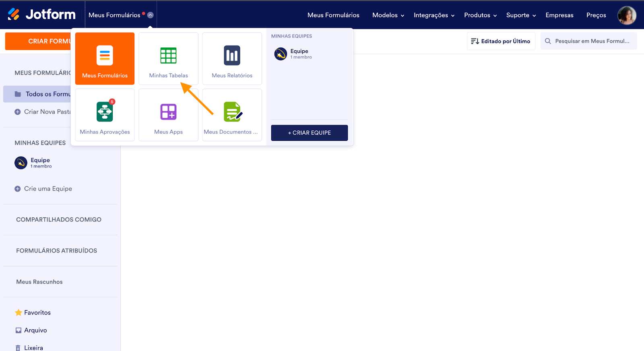Open Meus Apps purple icon
This screenshot has height=351, width=644.
point(168,112)
